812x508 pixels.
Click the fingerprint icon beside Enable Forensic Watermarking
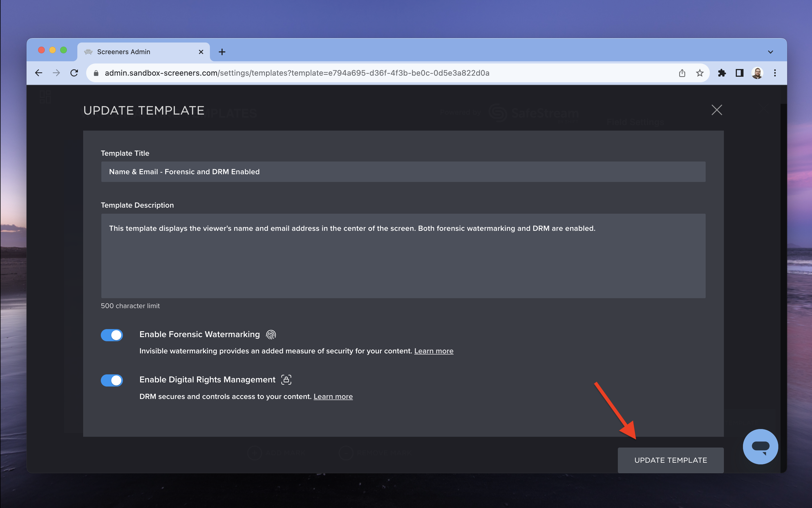271,334
